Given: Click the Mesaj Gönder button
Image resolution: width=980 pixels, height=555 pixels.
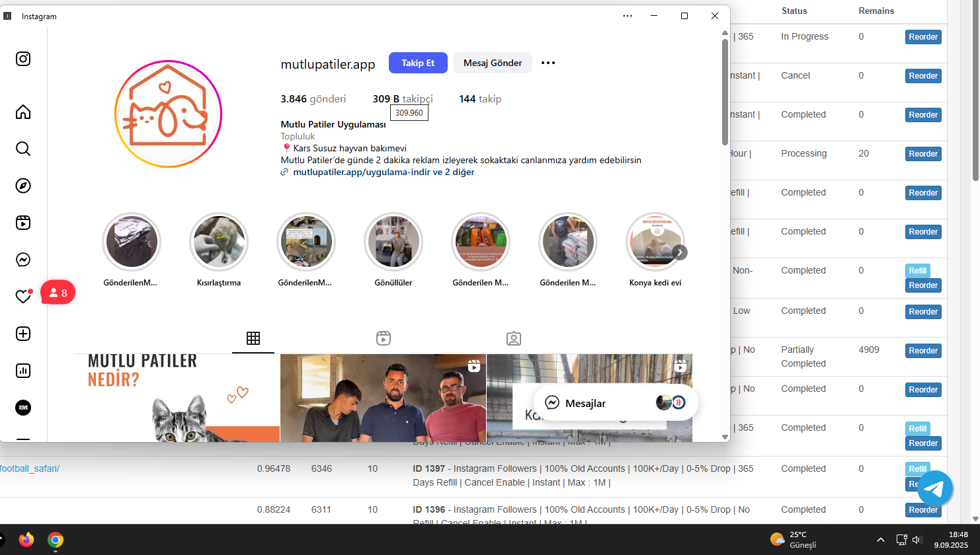Looking at the screenshot, I should click(493, 63).
